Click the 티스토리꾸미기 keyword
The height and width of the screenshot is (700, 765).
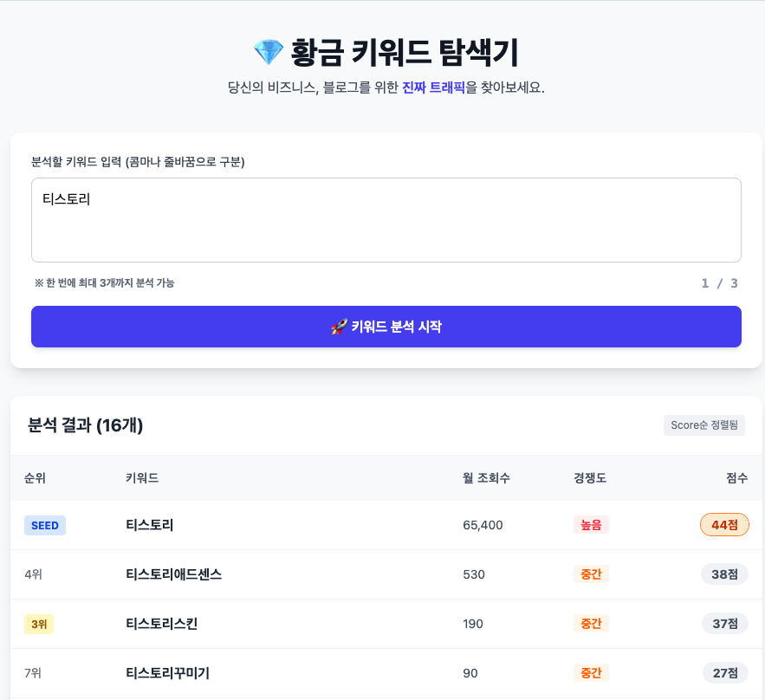[x=168, y=673]
